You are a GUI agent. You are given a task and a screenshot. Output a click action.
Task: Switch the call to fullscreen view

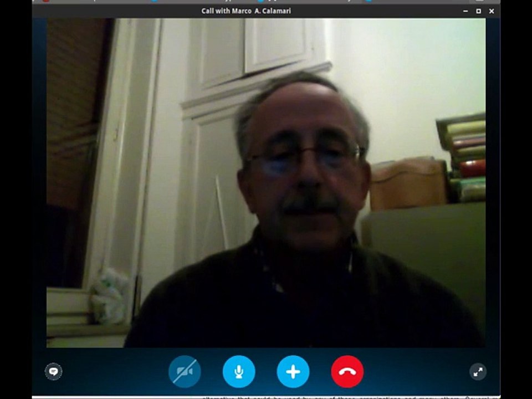(x=478, y=371)
